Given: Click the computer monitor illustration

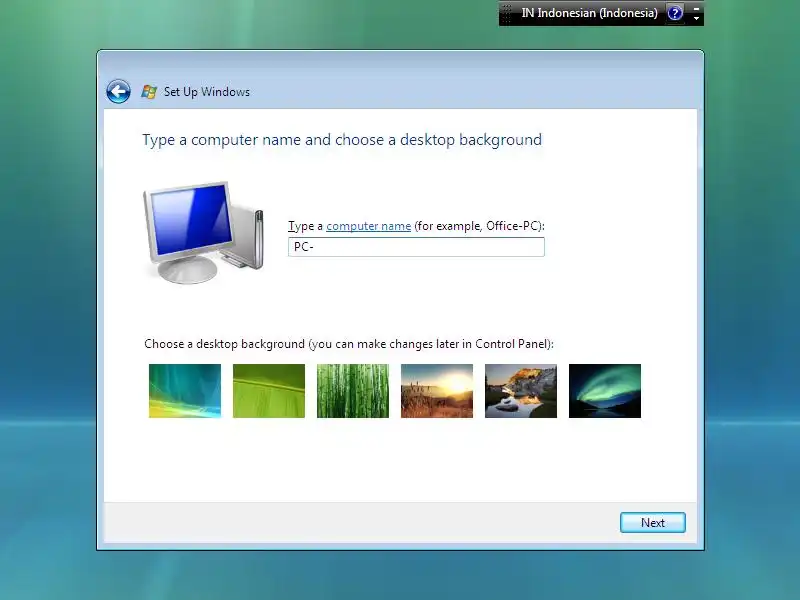Looking at the screenshot, I should (203, 232).
